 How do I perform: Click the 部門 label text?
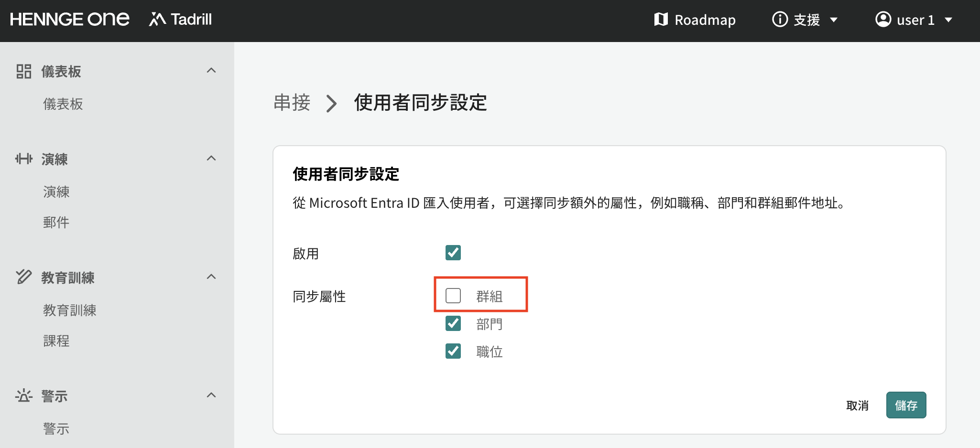coord(490,324)
